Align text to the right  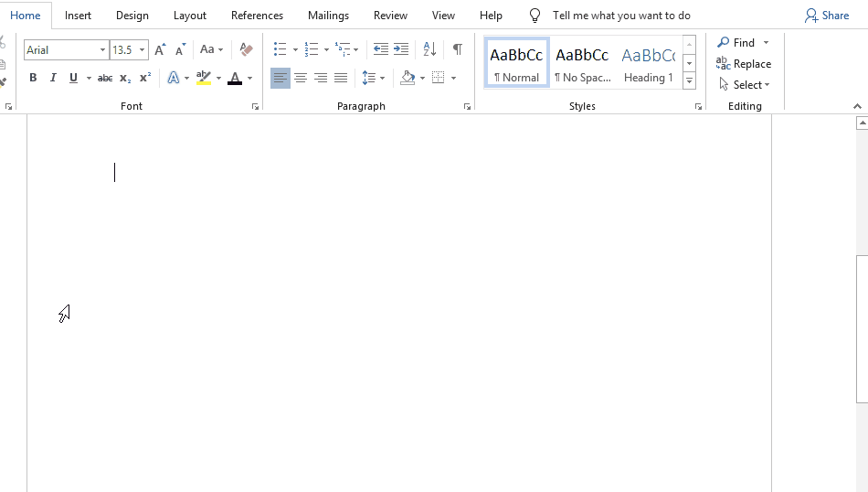pos(321,78)
